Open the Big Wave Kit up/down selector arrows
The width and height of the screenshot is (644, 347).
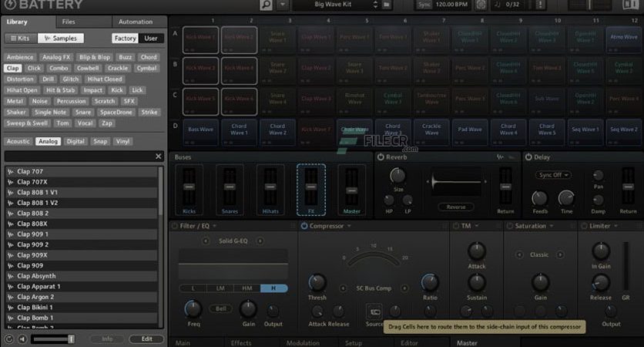pyautogui.click(x=375, y=5)
